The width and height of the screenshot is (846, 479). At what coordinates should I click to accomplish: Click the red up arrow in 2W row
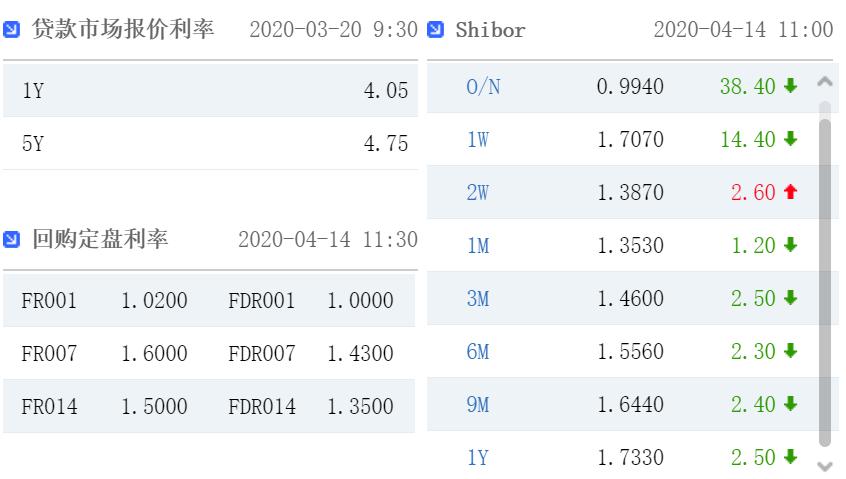coord(791,191)
